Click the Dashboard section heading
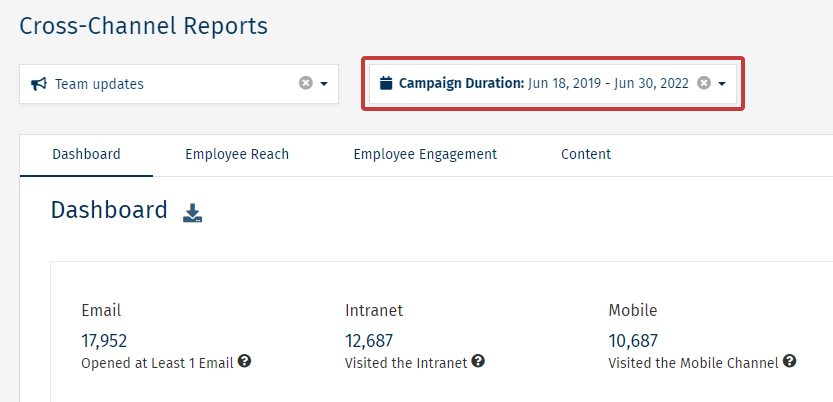833x402 pixels. click(x=109, y=210)
